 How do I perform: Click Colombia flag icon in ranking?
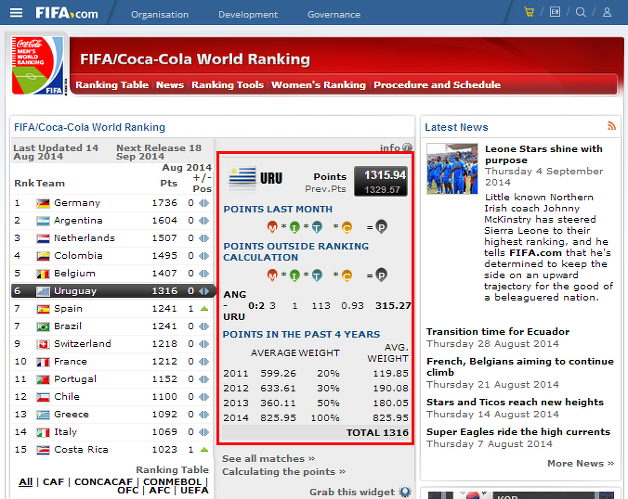click(43, 256)
